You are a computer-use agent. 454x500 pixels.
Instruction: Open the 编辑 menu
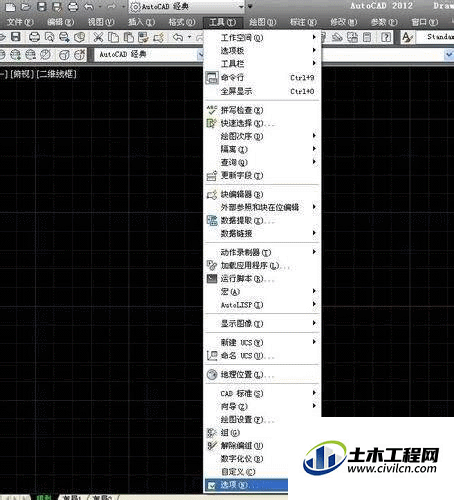coord(60,22)
